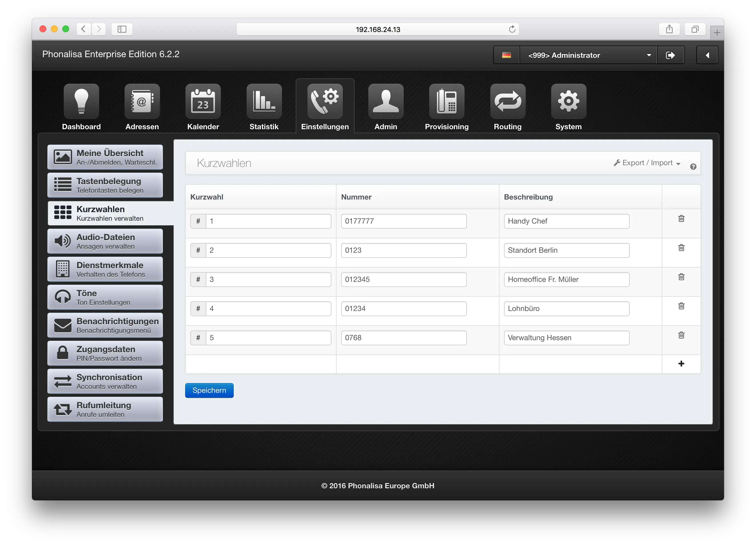Click the Homeoffice Fr. Müller description field
The width and height of the screenshot is (756, 546).
tap(567, 280)
